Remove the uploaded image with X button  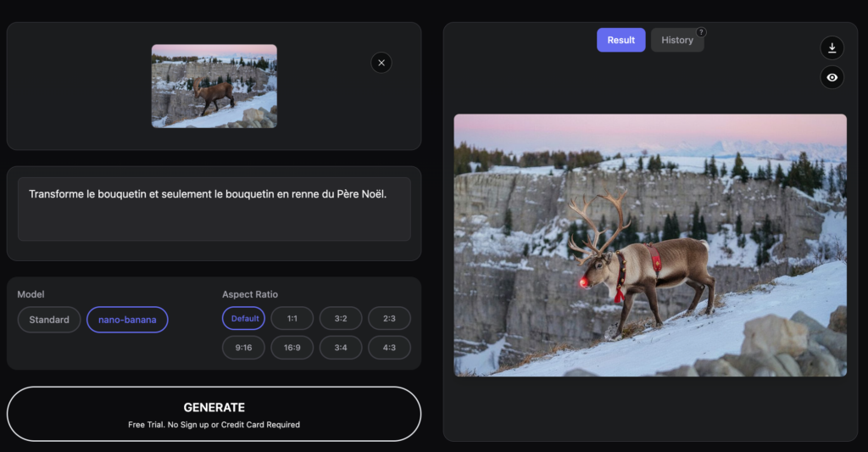click(x=381, y=63)
